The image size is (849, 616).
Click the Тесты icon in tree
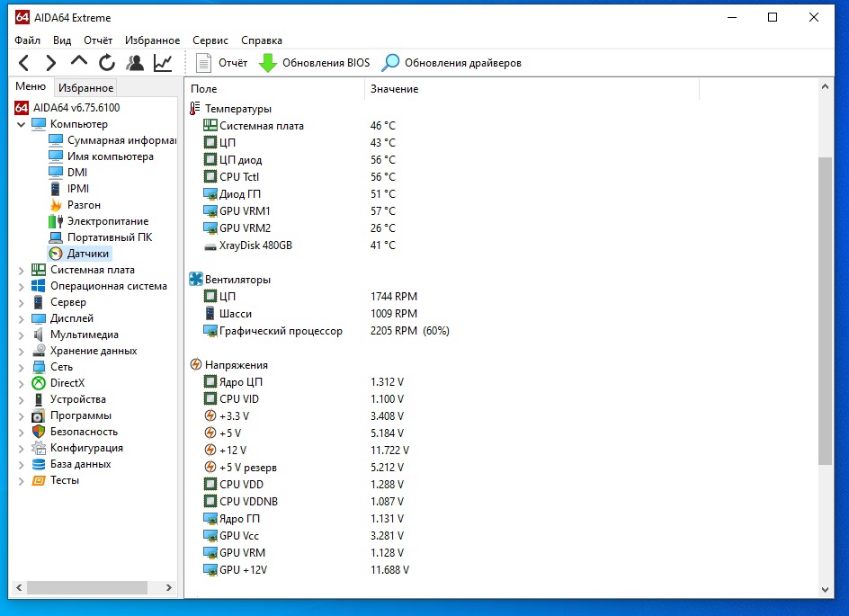(x=39, y=480)
